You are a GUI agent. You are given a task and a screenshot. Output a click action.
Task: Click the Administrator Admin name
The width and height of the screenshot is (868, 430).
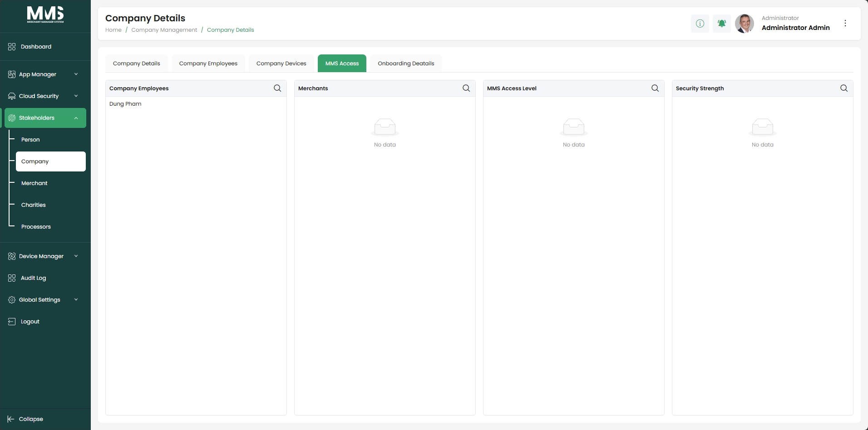click(796, 28)
